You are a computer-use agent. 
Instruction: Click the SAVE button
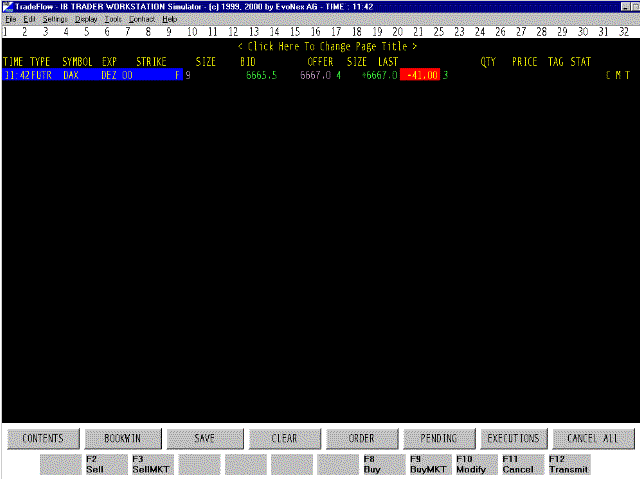(x=205, y=439)
